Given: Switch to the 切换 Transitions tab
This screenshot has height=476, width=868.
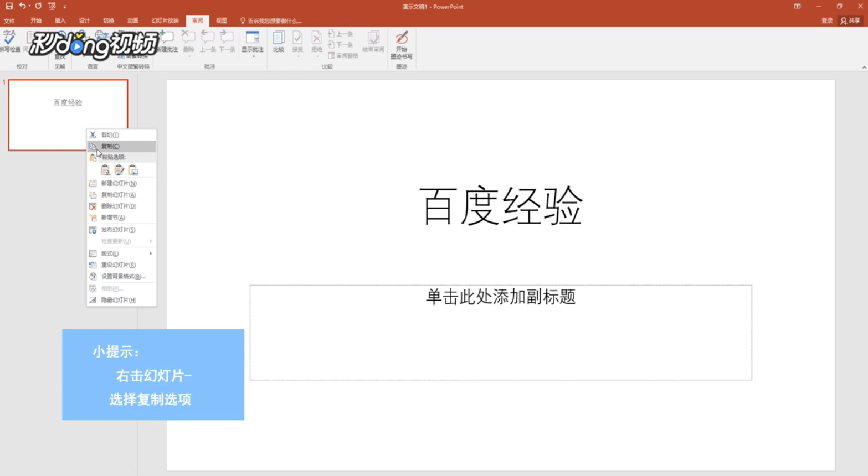Looking at the screenshot, I should [109, 20].
